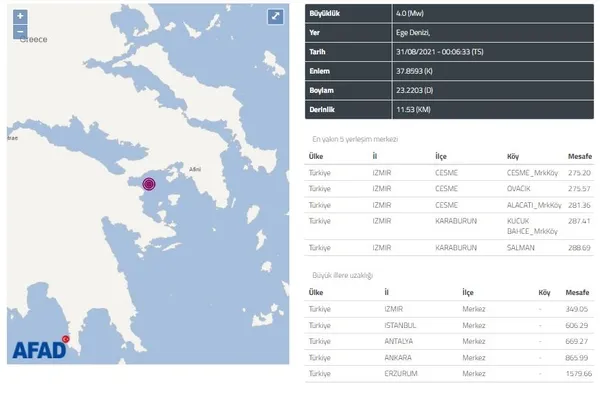
Task: Click the Greece label on the map
Action: (x=34, y=39)
